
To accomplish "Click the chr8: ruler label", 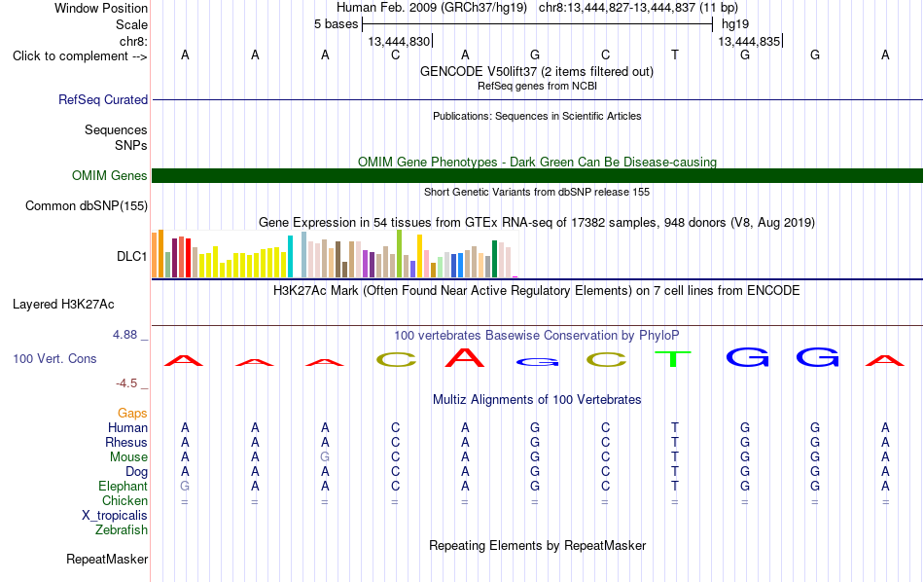I will (x=133, y=41).
